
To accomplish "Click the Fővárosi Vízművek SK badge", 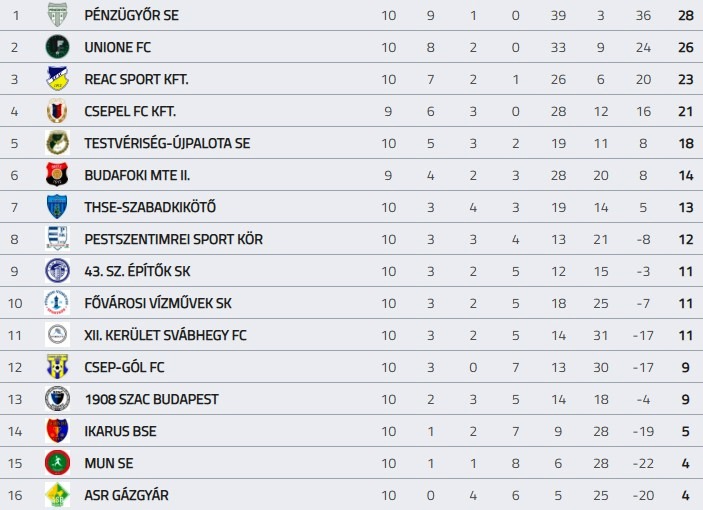I will (57, 303).
